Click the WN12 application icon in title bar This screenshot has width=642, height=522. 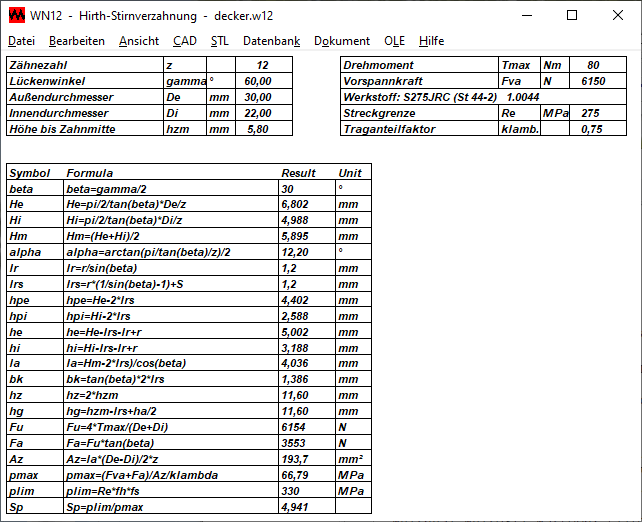(16, 16)
